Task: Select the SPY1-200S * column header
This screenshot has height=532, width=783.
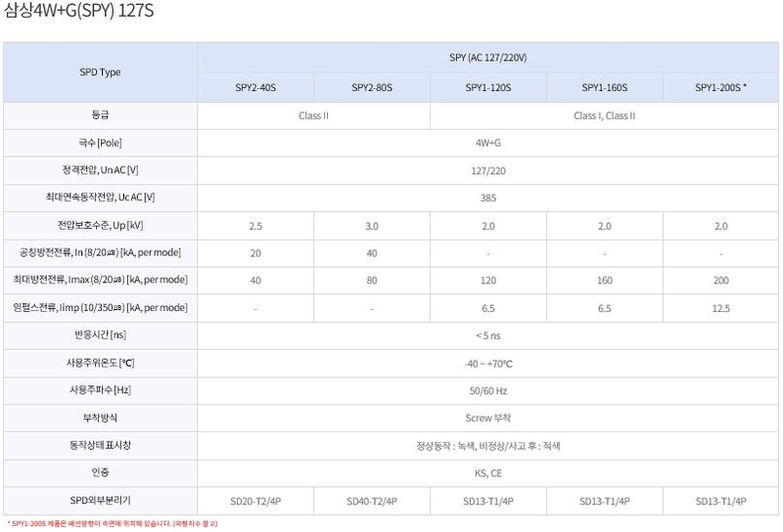Action: click(721, 87)
